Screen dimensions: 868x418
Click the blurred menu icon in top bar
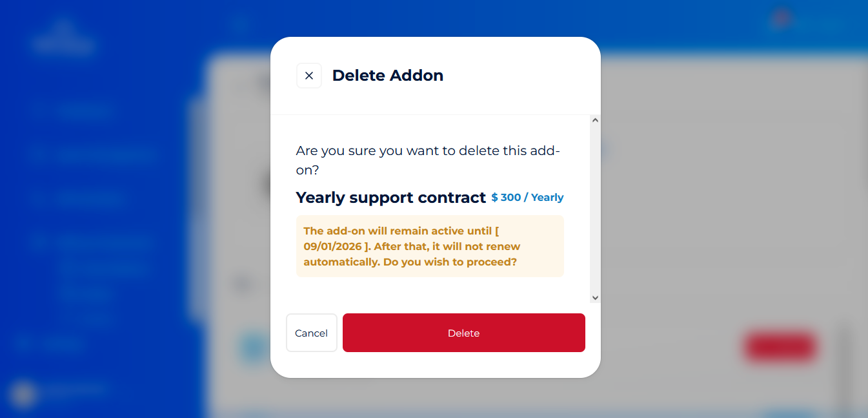coord(241,25)
